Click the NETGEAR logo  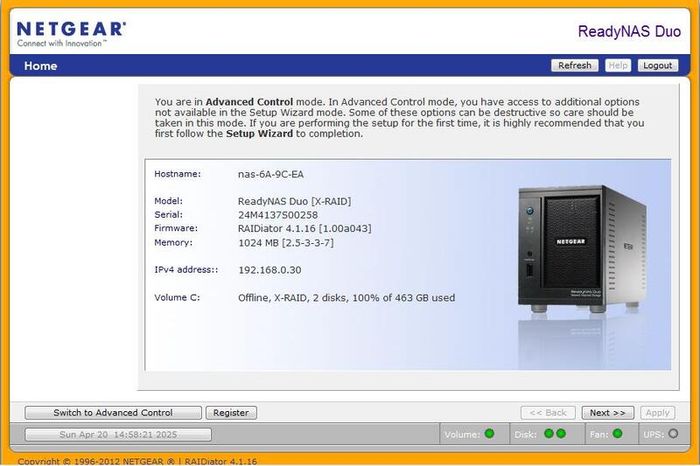tap(71, 34)
